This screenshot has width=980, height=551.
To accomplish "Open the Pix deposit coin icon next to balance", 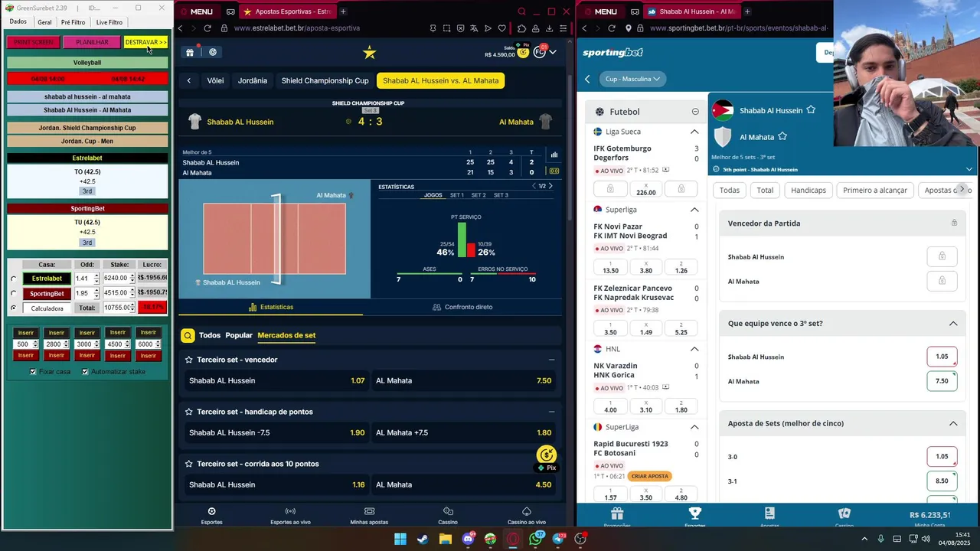I will [x=523, y=52].
